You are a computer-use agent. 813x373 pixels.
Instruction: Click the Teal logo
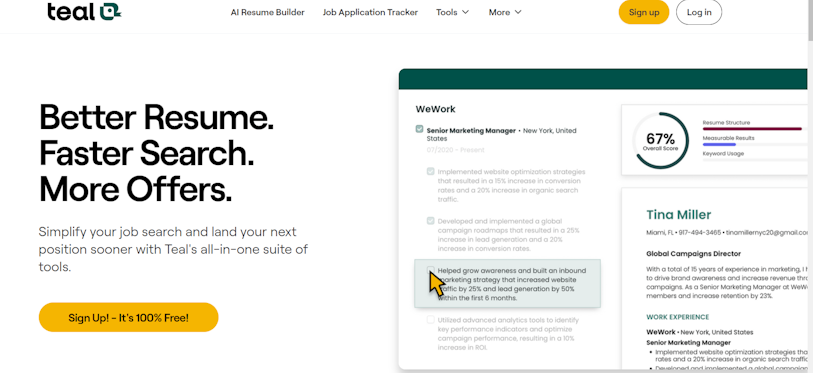[x=84, y=11]
